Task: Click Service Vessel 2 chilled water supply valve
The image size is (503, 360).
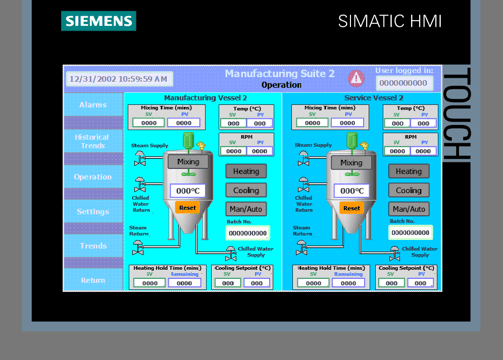Action: 395,253
